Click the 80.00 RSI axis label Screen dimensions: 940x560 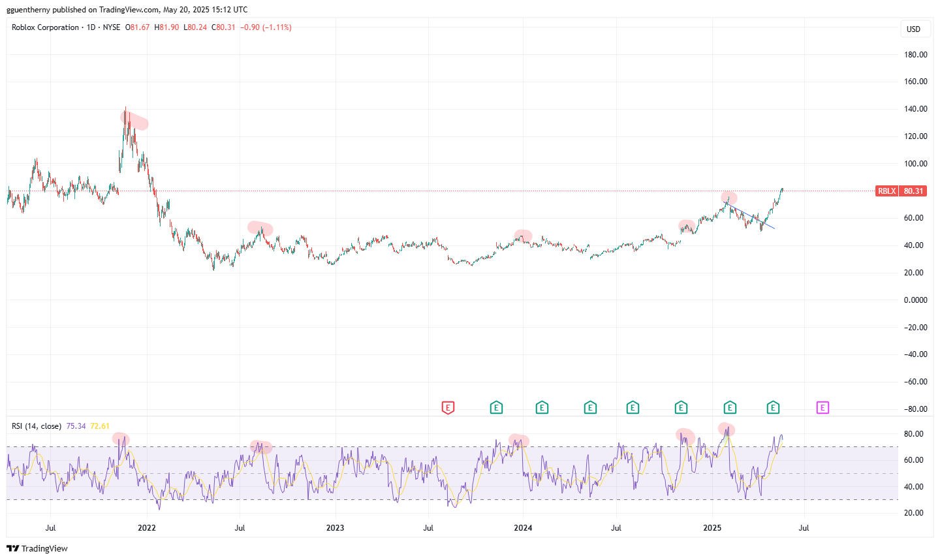point(914,434)
